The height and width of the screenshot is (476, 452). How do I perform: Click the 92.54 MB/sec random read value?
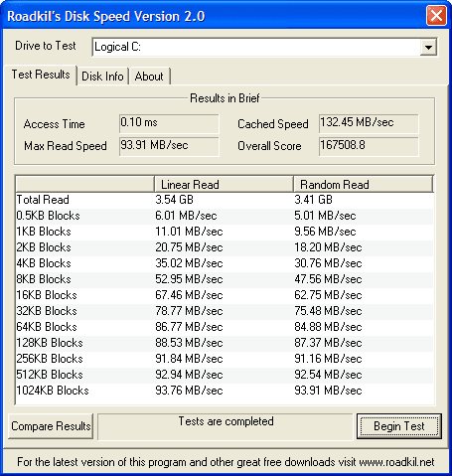[x=328, y=375]
